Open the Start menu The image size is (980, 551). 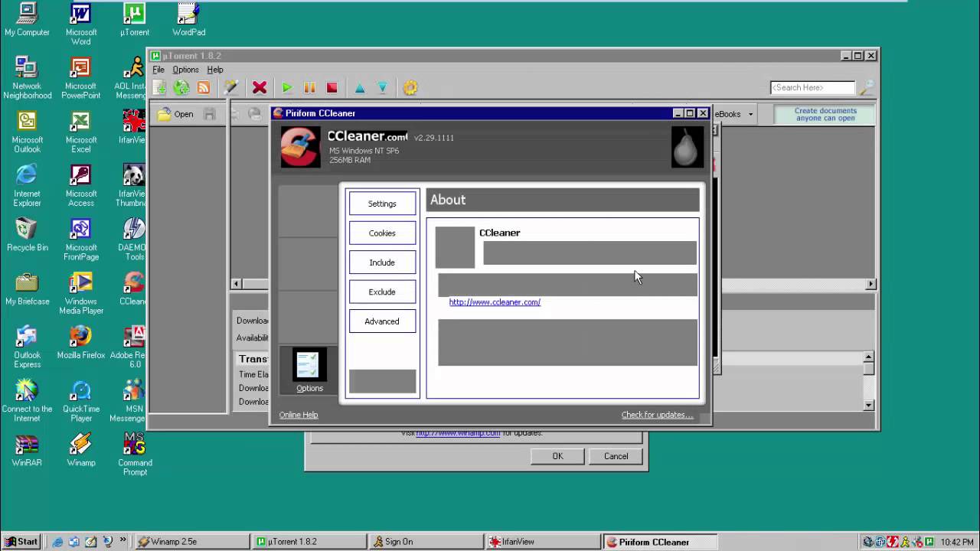point(21,542)
